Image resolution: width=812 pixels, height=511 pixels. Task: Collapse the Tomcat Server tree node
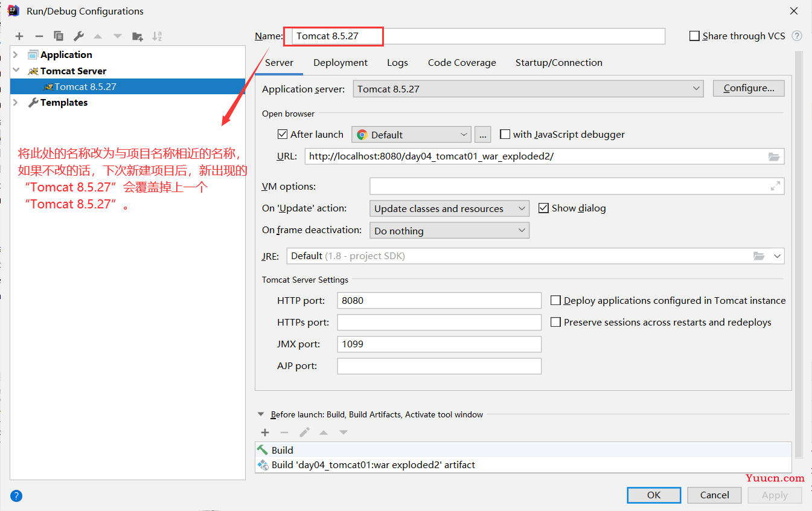[x=16, y=71]
